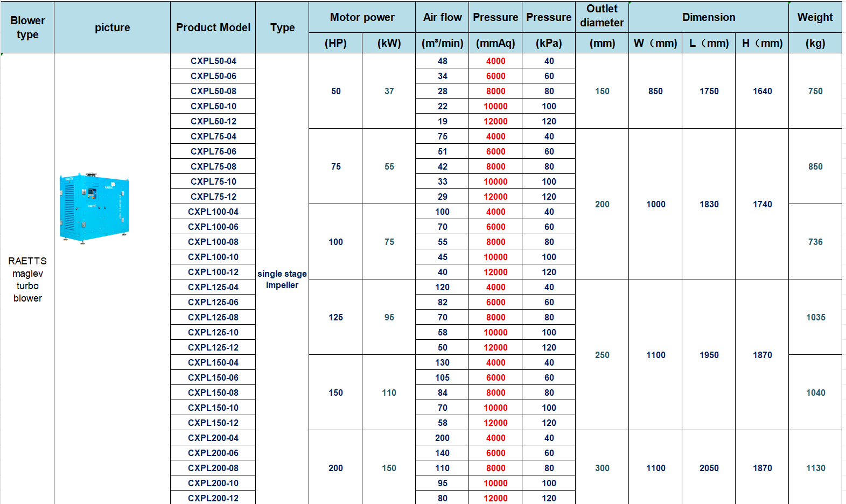Viewport: 846px width, 504px height.
Task: Click the weight cell 736
Action: coord(815,242)
